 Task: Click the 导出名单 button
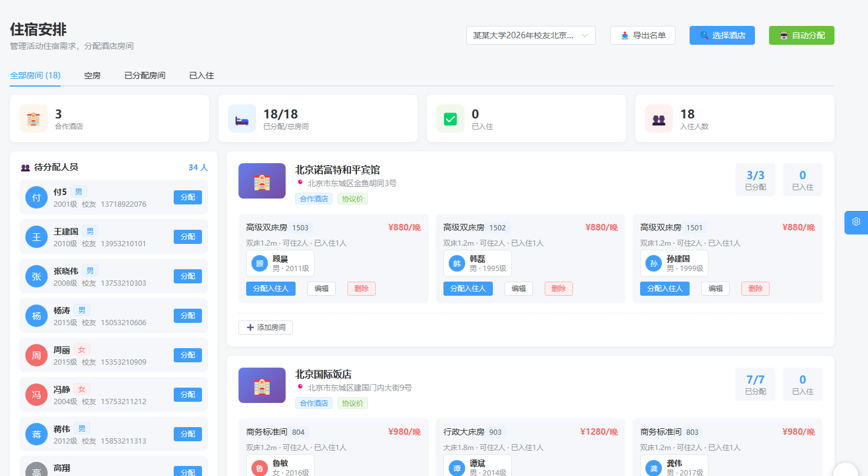pos(642,35)
